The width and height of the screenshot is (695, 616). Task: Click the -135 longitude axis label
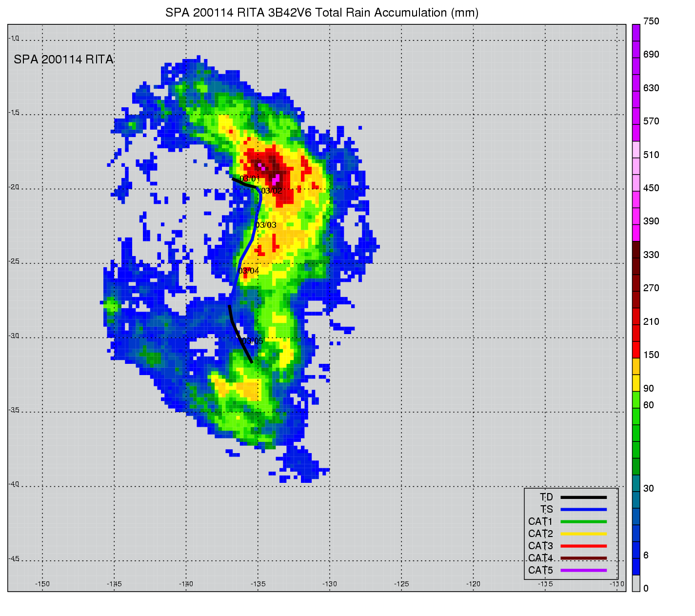click(x=258, y=584)
